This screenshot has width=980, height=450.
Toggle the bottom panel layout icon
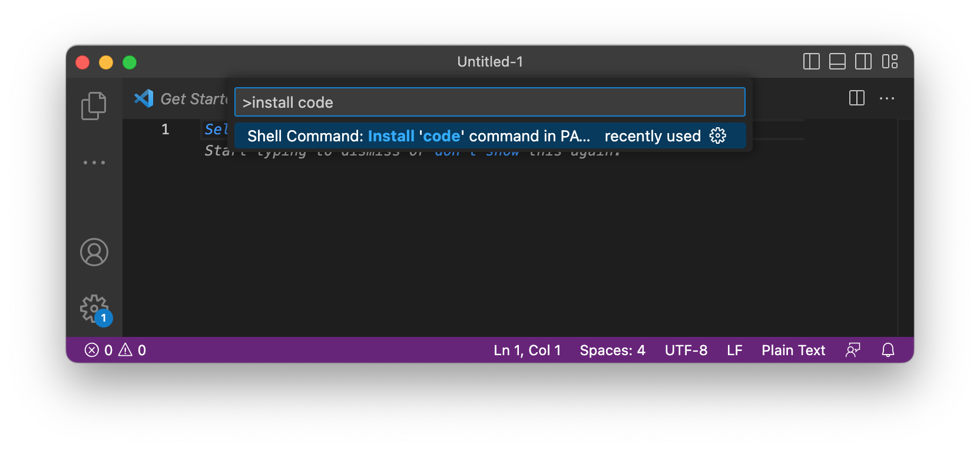pyautogui.click(x=837, y=61)
